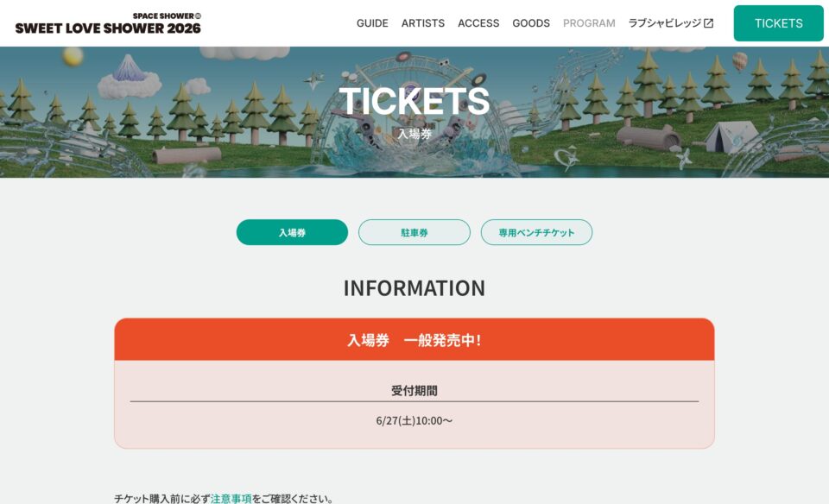This screenshot has height=504, width=829.
Task: Go to the ARTISTS page
Action: tap(423, 23)
